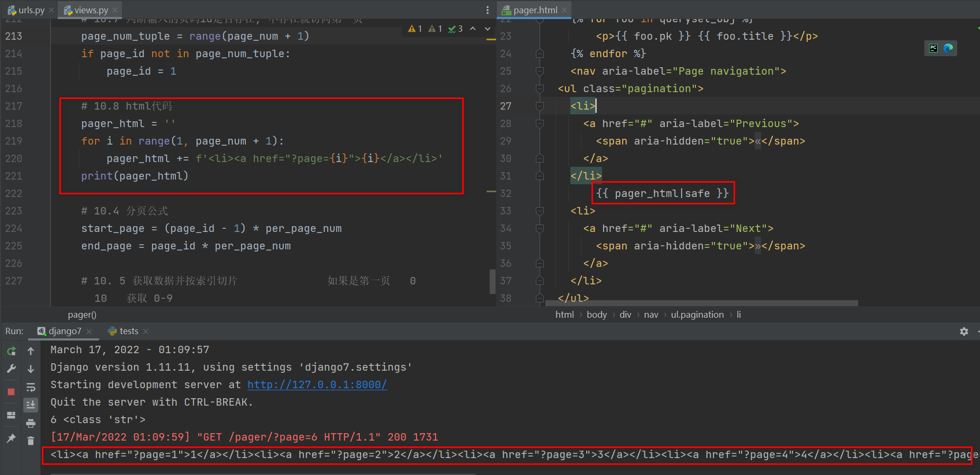Image resolution: width=980 pixels, height=475 pixels.
Task: Collapse li fold at line 27
Action: [540, 106]
